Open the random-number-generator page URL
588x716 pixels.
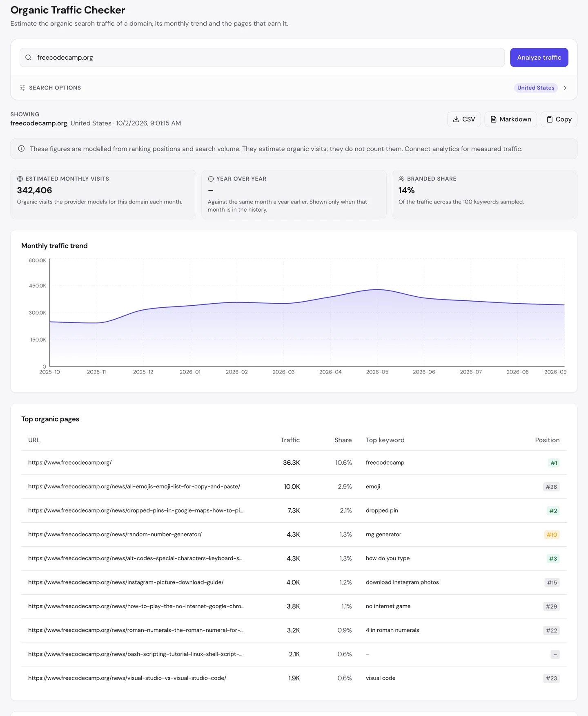[115, 535]
